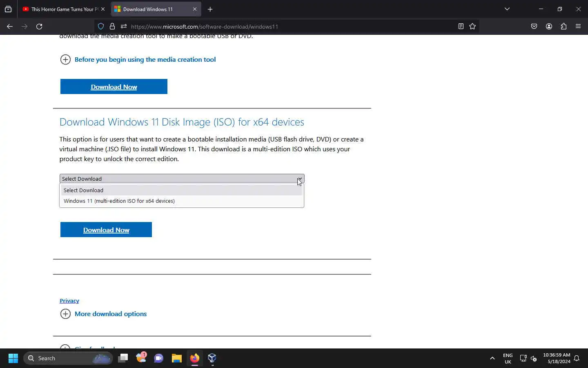Open the Privacy link
Image resolution: width=588 pixels, height=368 pixels.
coord(69,301)
